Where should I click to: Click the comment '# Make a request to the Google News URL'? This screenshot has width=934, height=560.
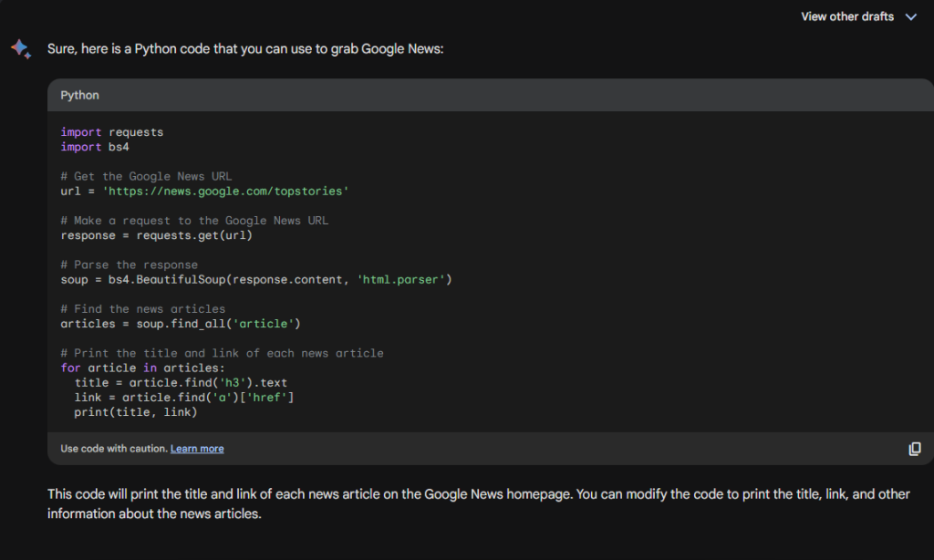[x=194, y=221]
